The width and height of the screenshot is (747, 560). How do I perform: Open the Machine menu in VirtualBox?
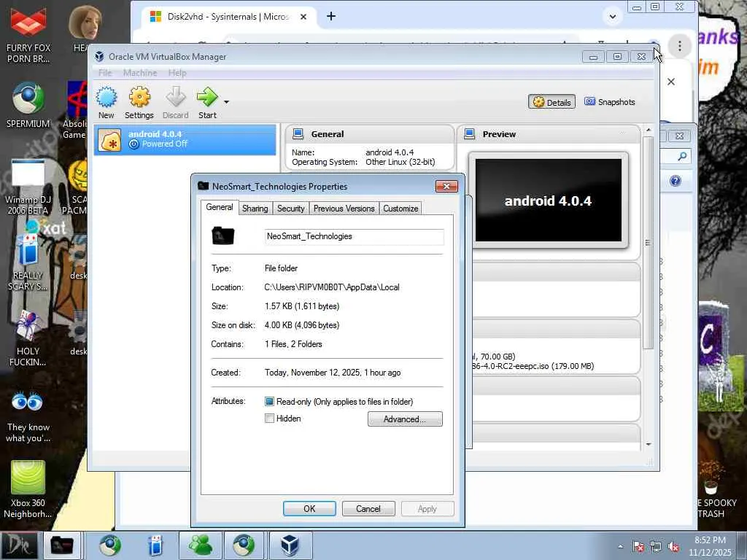coord(140,73)
